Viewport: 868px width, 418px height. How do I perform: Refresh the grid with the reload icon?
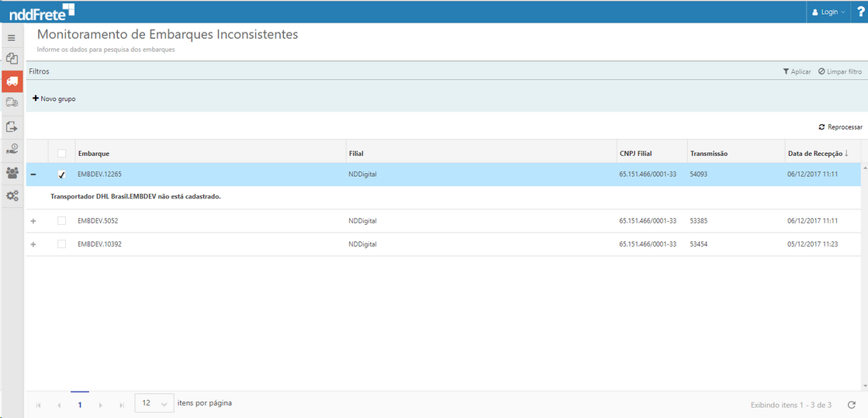851,405
